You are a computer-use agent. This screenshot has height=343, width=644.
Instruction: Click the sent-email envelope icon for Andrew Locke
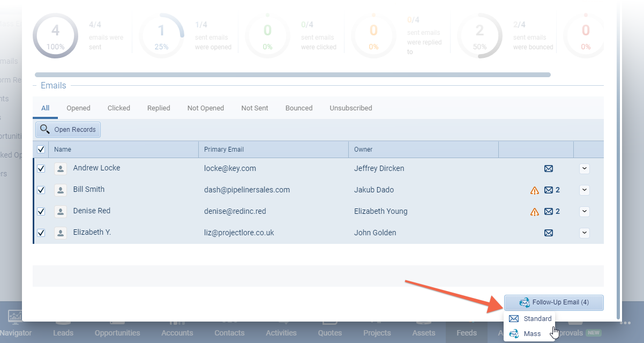tap(549, 169)
